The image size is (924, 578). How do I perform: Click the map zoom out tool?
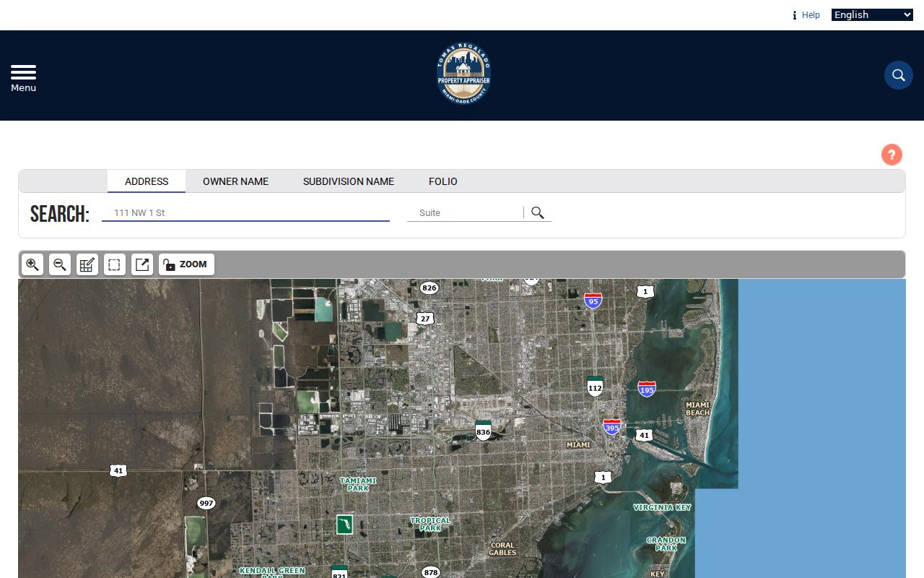60,264
